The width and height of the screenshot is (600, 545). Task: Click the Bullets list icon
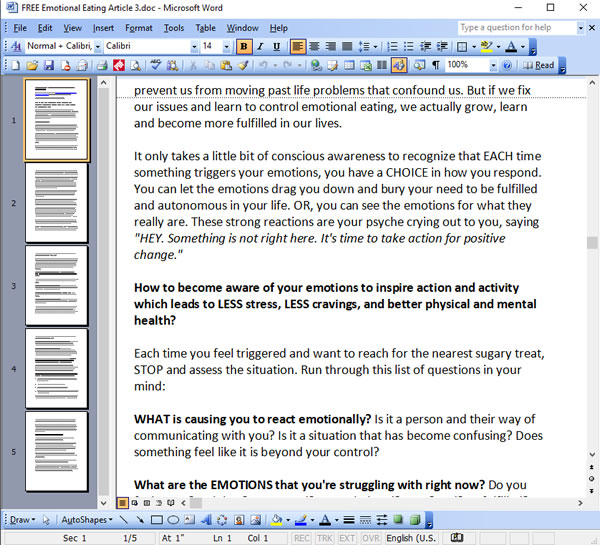point(409,46)
